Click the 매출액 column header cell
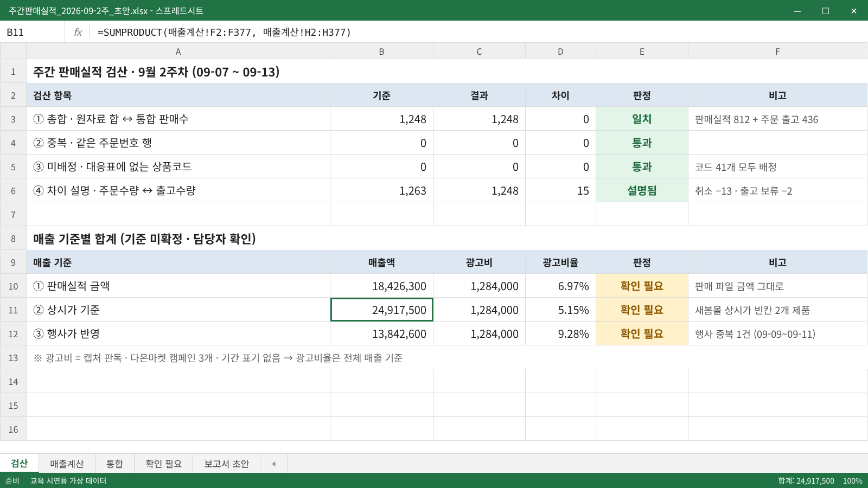The height and width of the screenshot is (488, 868). (x=381, y=262)
